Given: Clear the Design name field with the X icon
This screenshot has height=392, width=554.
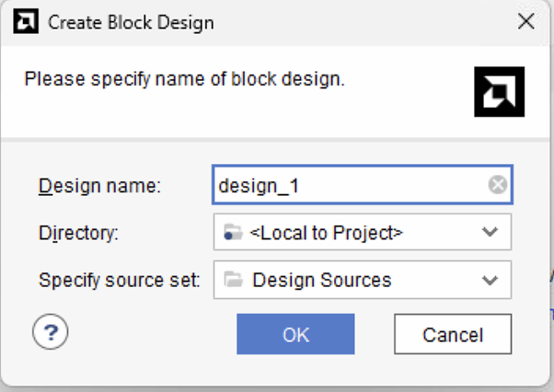Looking at the screenshot, I should pos(497,185).
